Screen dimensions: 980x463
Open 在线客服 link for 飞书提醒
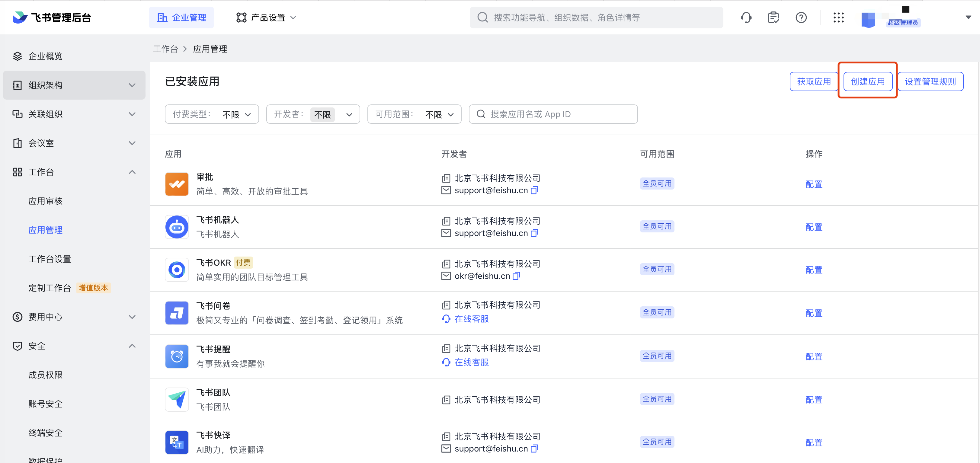point(471,362)
